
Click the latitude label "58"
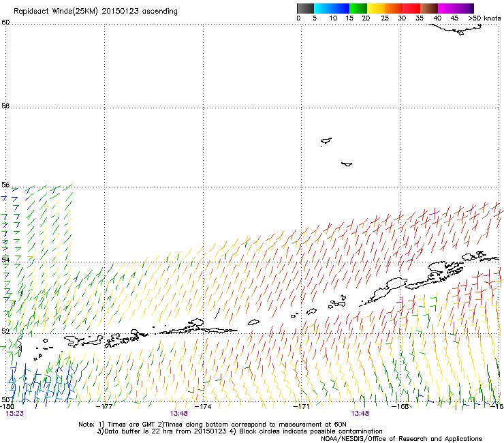tap(5, 106)
